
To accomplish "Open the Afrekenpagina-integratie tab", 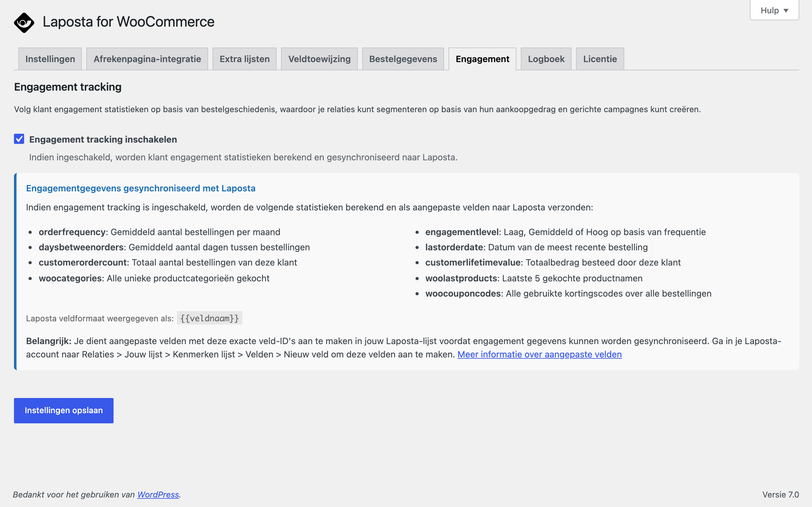I will [x=147, y=59].
